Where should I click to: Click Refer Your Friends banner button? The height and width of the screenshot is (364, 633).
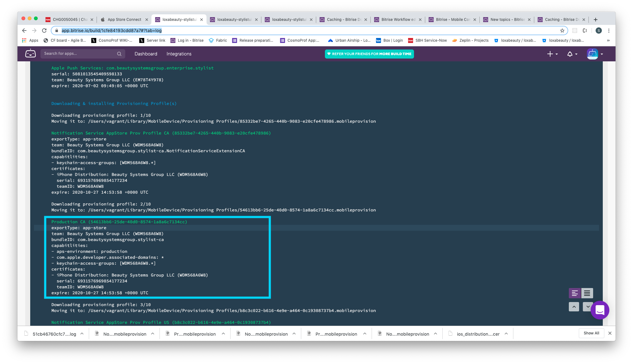click(x=369, y=54)
